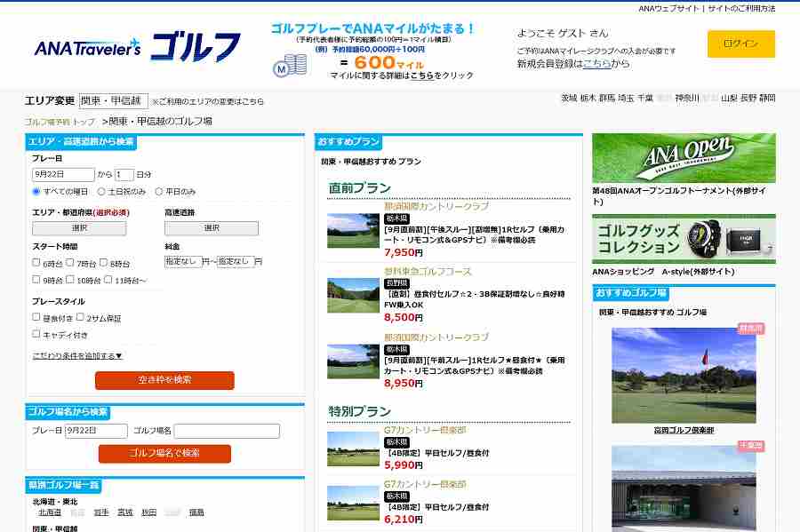Open 秋田 in the partner course list
The height and width of the screenshot is (532, 800).
(149, 512)
